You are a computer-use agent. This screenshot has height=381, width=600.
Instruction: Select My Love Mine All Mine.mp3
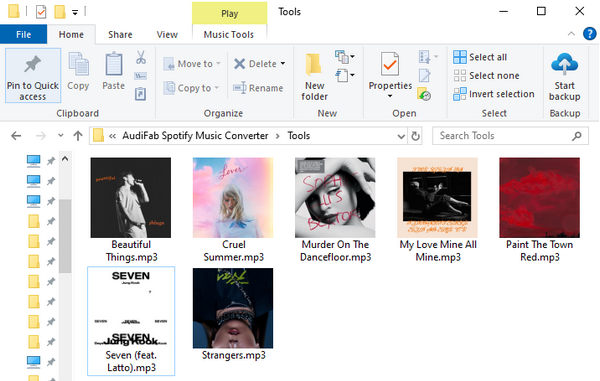437,210
